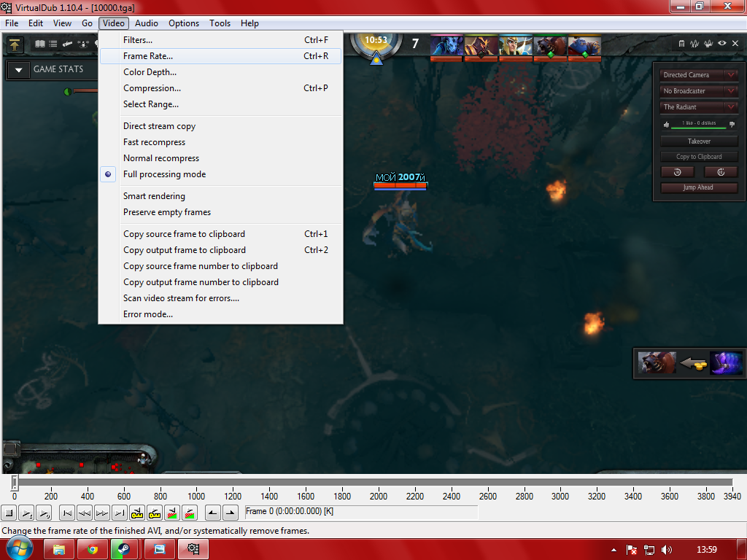Viewport: 747px width, 560px height.
Task: Click the timeline position slider handle
Action: 15,483
